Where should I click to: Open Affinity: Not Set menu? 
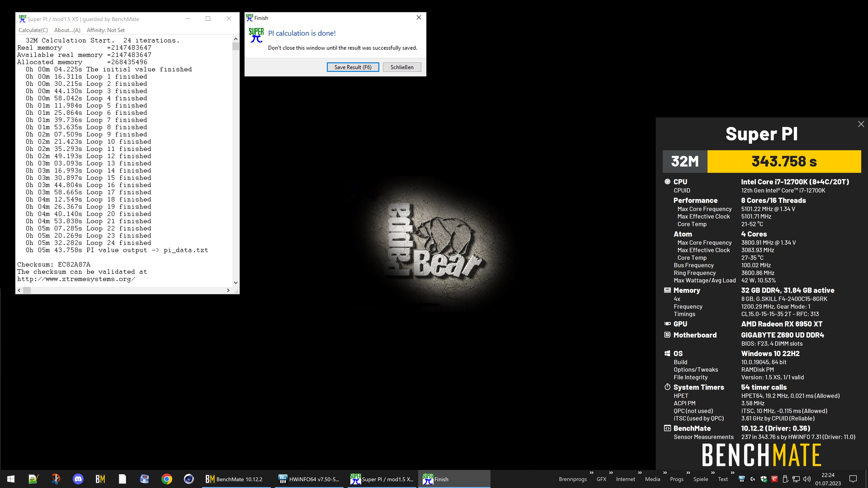coord(106,30)
